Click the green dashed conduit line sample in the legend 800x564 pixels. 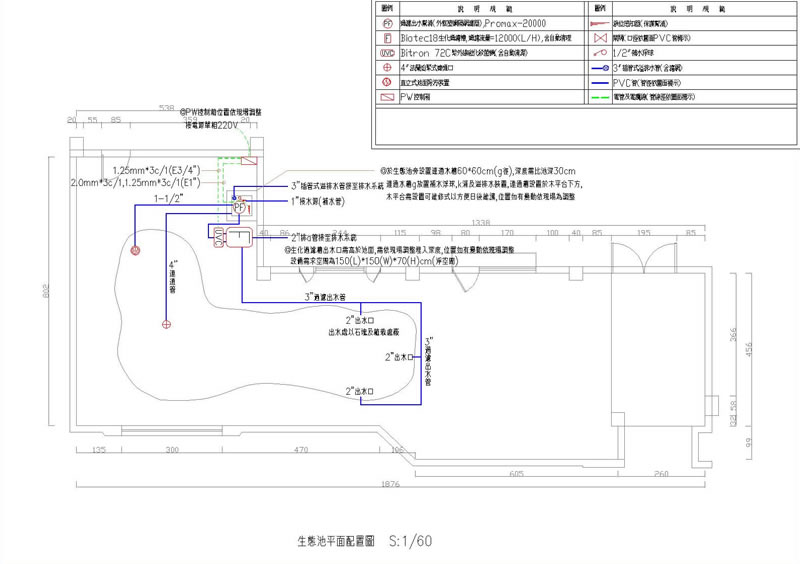[x=600, y=97]
